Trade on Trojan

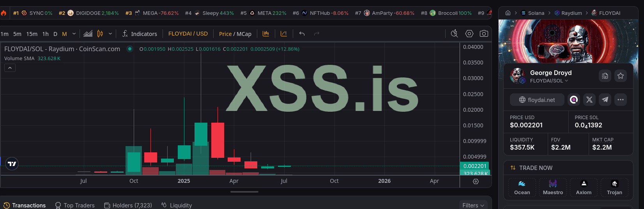pos(614,188)
